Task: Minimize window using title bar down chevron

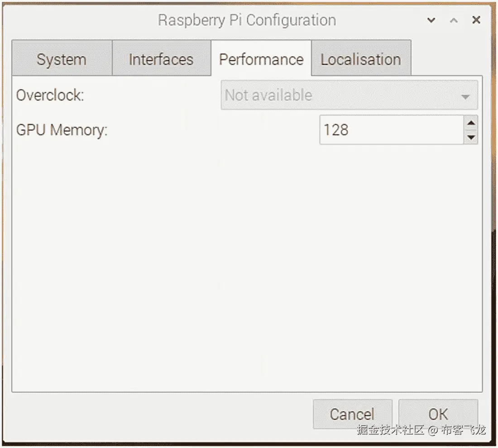Action: click(x=431, y=20)
